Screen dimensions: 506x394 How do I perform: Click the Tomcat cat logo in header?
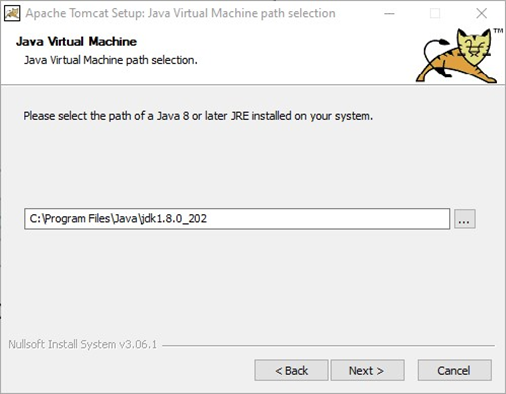coord(457,56)
